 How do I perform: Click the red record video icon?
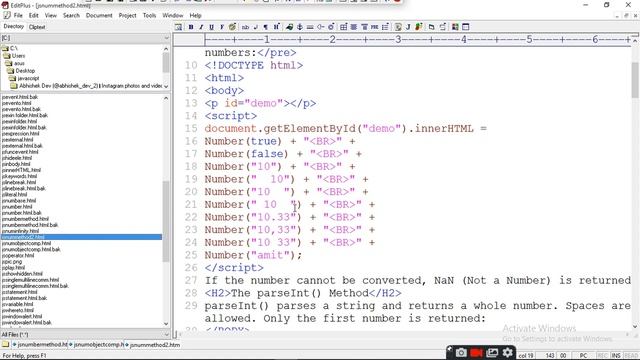(x=476, y=352)
